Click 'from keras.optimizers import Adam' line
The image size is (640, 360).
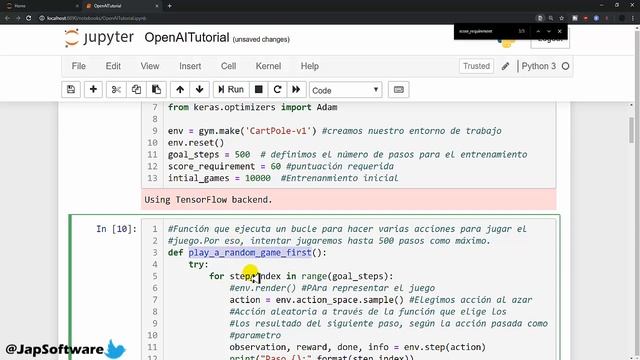(253, 107)
